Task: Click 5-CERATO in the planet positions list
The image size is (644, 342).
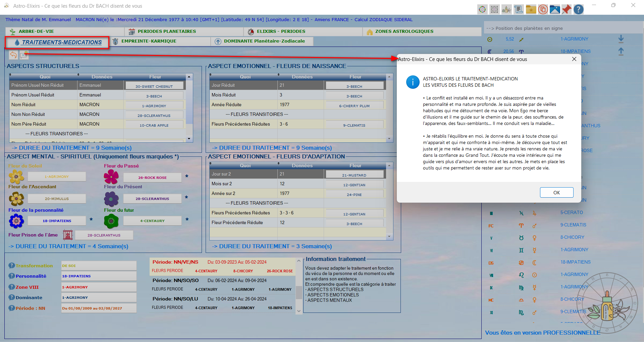Action: click(x=572, y=212)
